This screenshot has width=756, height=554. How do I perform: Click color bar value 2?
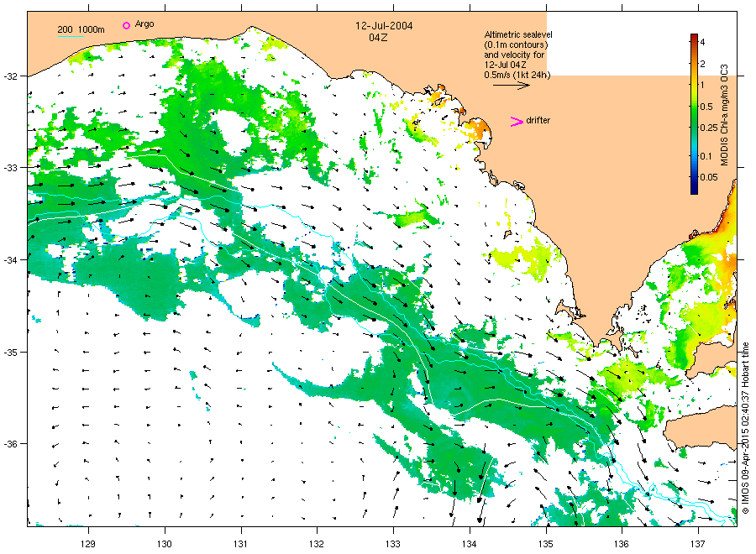702,64
